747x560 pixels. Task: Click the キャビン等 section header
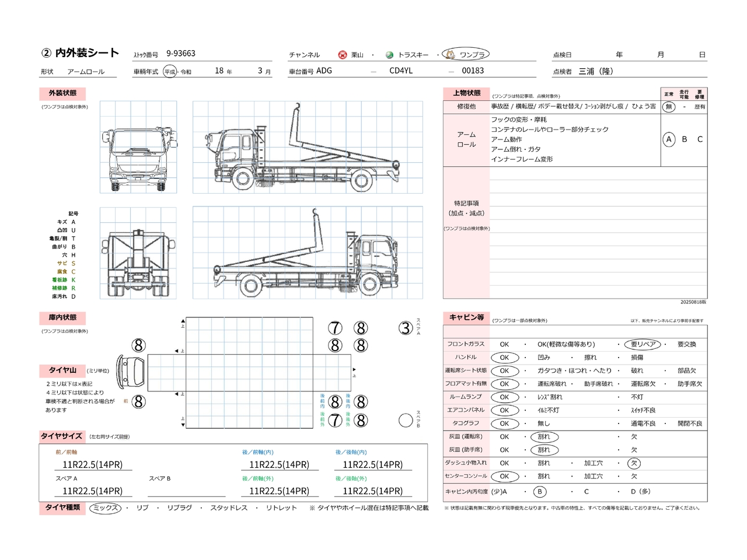[466, 317]
